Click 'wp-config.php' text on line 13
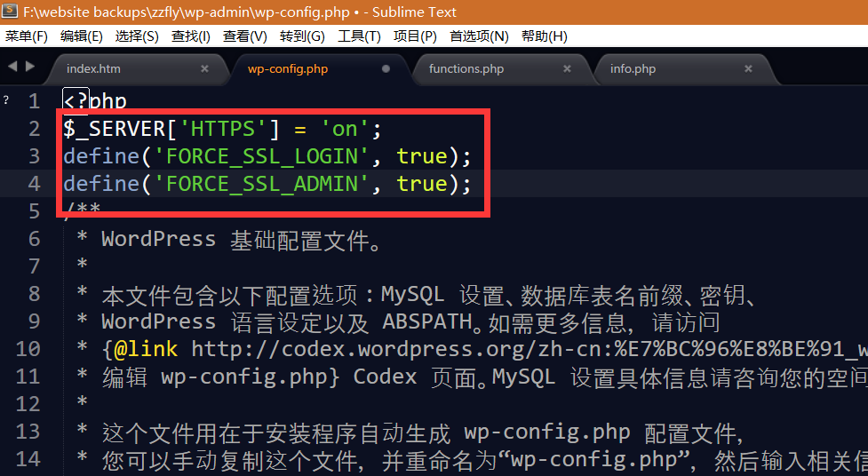The image size is (868, 476). pyautogui.click(x=547, y=432)
